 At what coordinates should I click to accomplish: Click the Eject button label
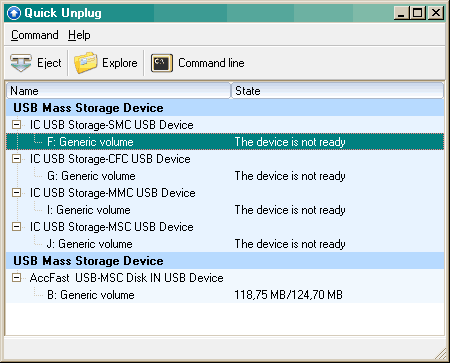pos(49,63)
